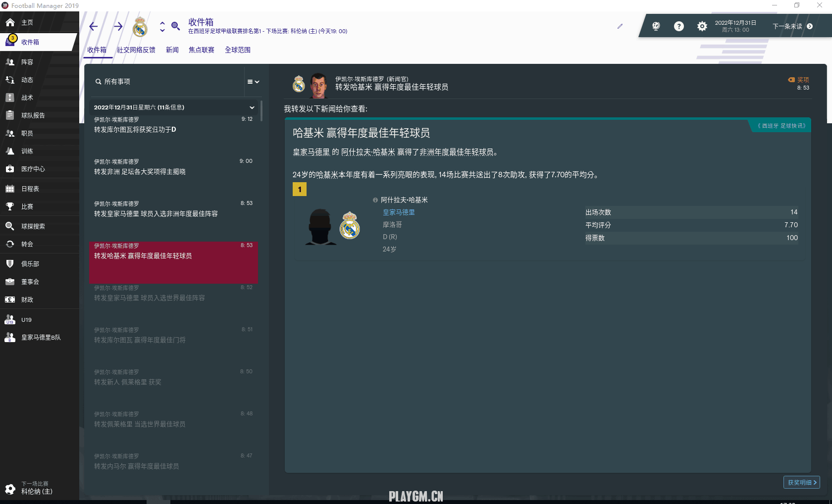Click the 获奖明细 button
Screen dimensions: 832x504
(x=801, y=482)
